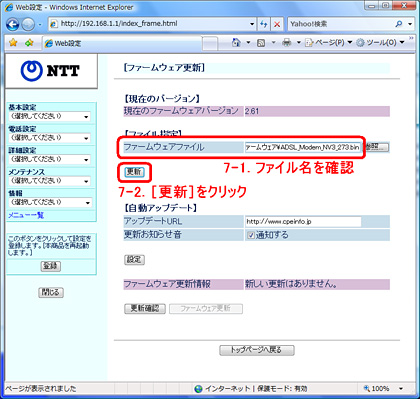Viewport: 420px width, 399px height.
Task: Open the 基本設定 dropdown
Action: 50,117
